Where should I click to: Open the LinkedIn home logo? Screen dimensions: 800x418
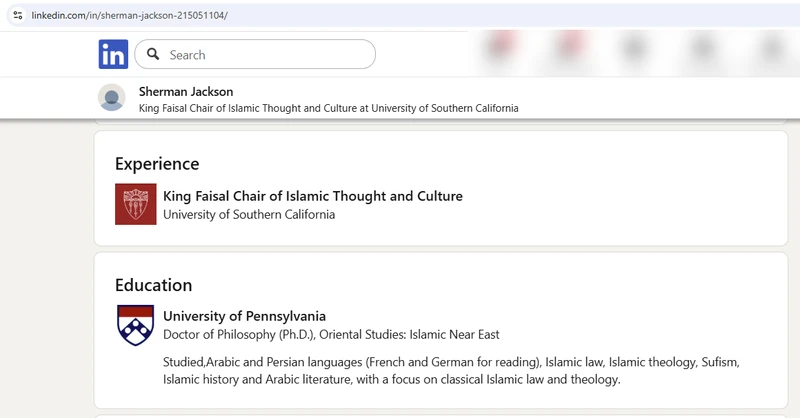pos(113,54)
